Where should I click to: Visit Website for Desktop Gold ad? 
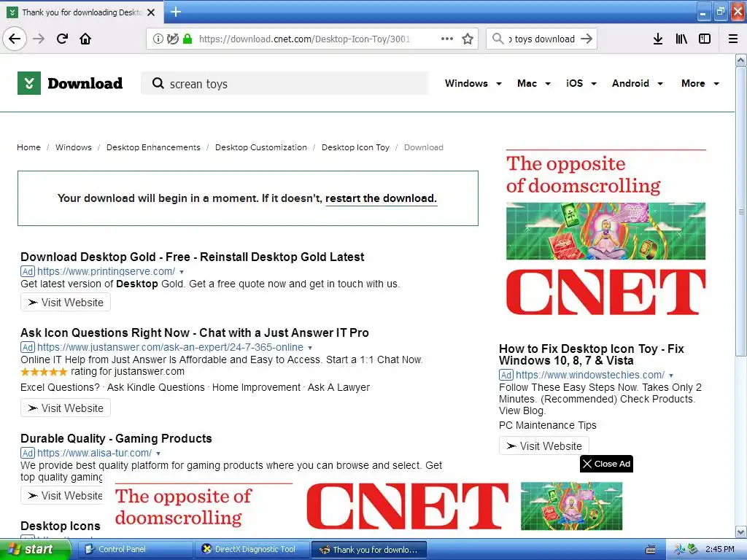tap(66, 303)
